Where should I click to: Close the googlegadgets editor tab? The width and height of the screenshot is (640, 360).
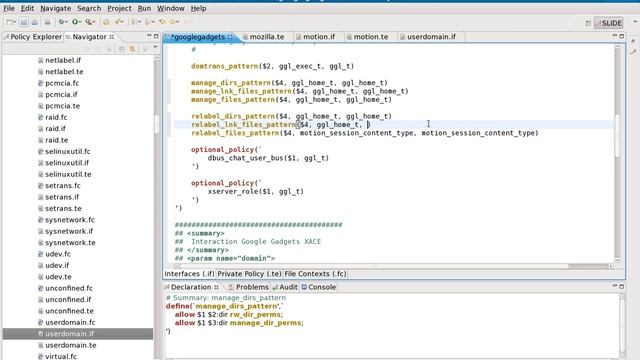click(x=230, y=37)
